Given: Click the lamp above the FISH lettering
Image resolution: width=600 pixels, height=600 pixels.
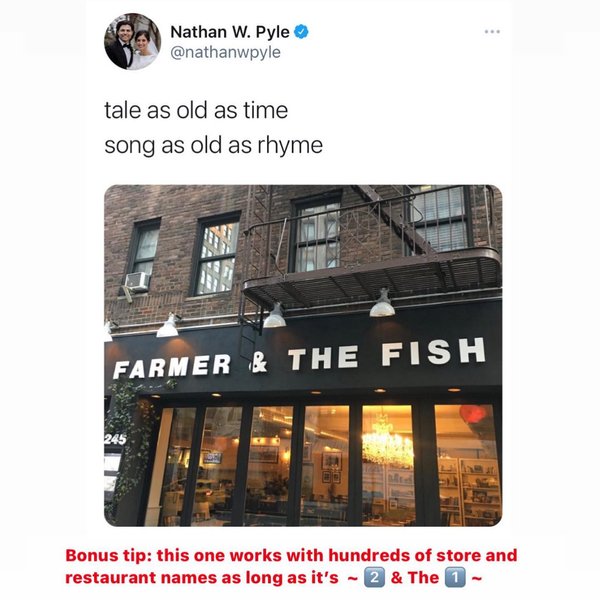Looking at the screenshot, I should (x=382, y=304).
